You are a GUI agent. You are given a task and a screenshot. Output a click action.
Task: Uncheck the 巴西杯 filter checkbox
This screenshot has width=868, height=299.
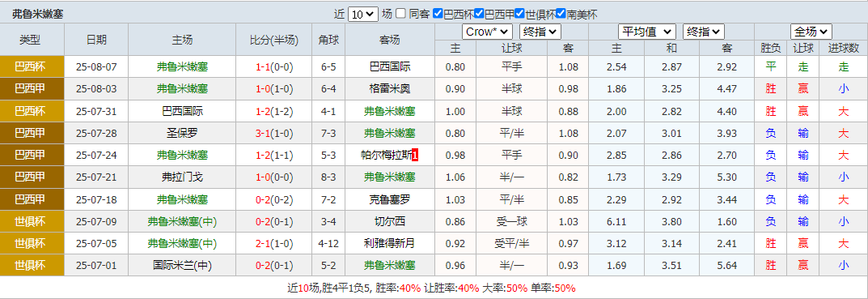click(x=438, y=13)
